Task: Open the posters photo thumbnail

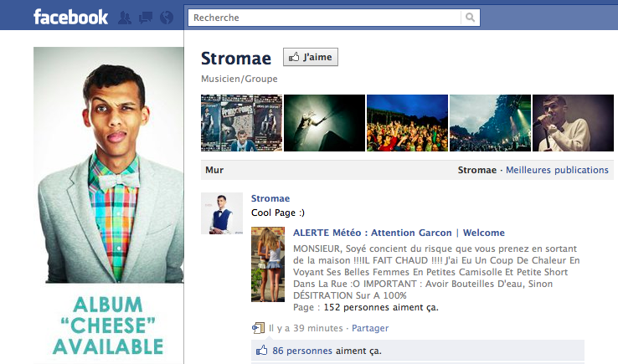Action: click(x=242, y=123)
